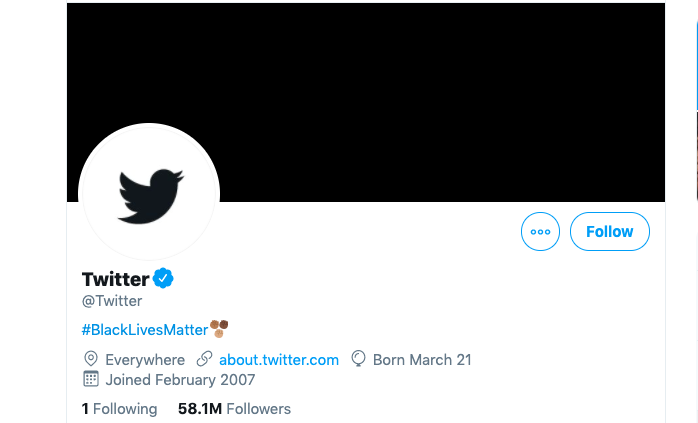698x423 pixels.
Task: Open the Twitter bird profile picture
Action: [x=149, y=193]
